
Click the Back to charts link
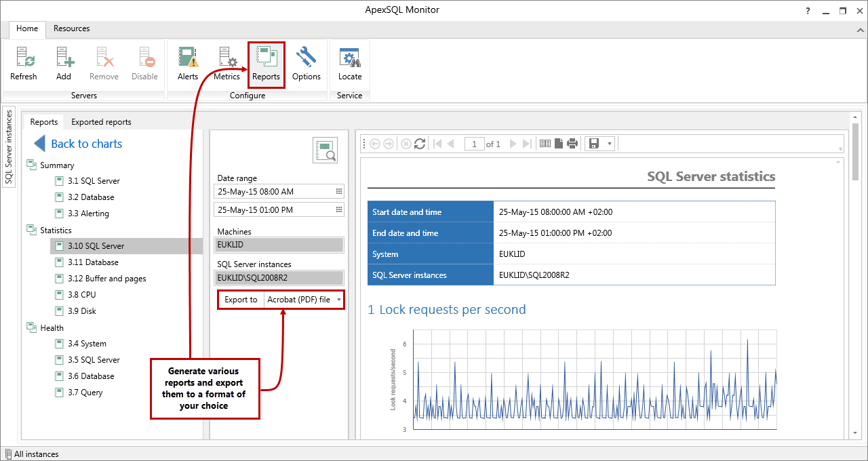[79, 144]
